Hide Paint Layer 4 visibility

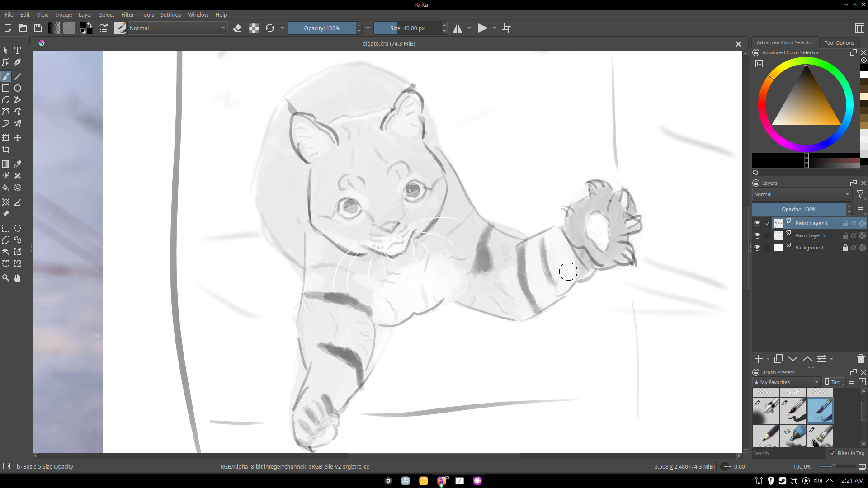(757, 223)
